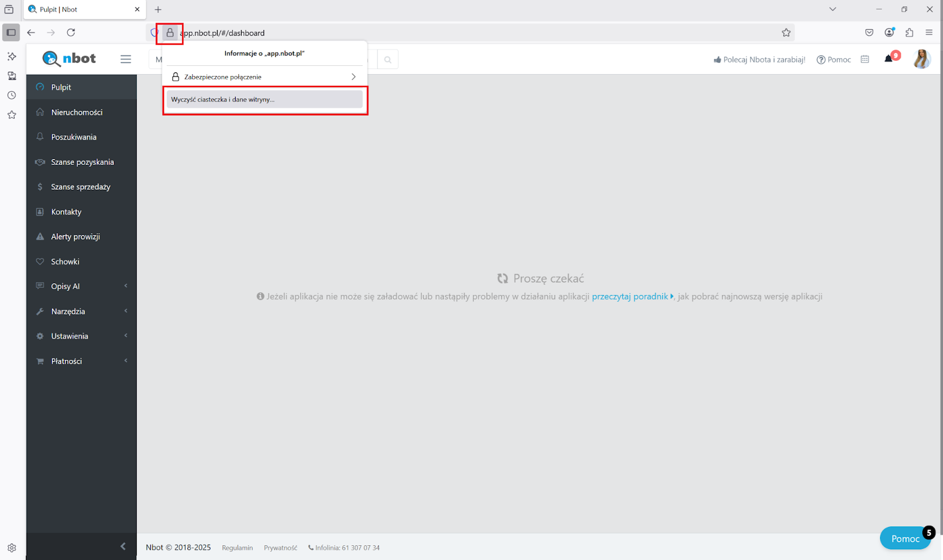Click the lock site-info icon in address bar
Image resolution: width=943 pixels, height=560 pixels.
(170, 33)
